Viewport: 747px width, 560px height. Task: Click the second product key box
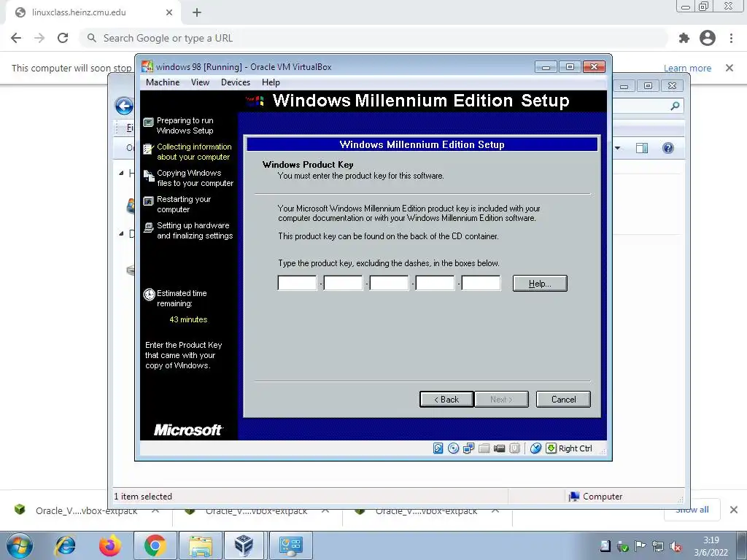(343, 283)
